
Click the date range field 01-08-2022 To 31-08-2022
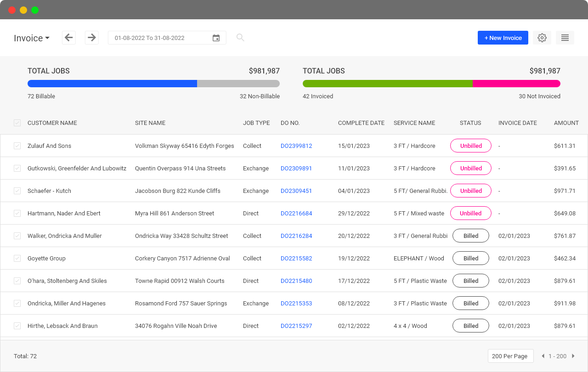tap(161, 38)
